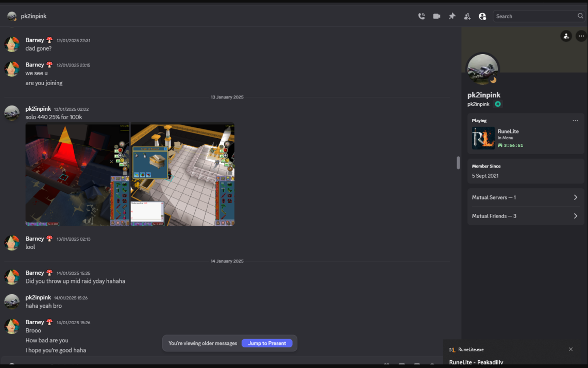Open the left red pyramid screenshot attachment
The width and height of the screenshot is (588, 368).
click(x=77, y=175)
